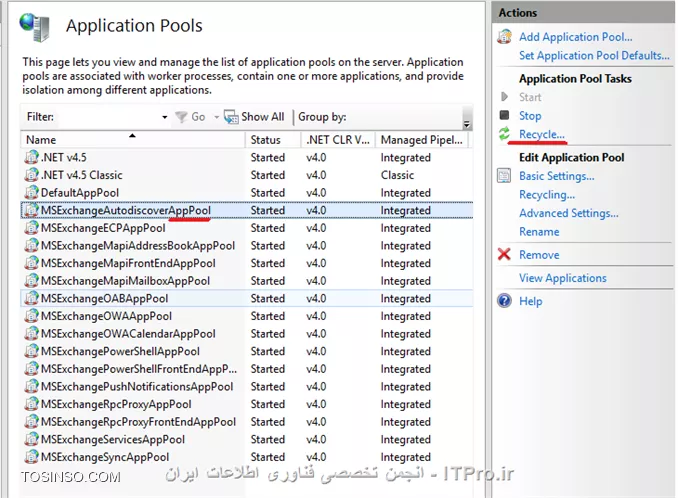
Task: Expand the toolbar overflow arrow
Action: [467, 124]
